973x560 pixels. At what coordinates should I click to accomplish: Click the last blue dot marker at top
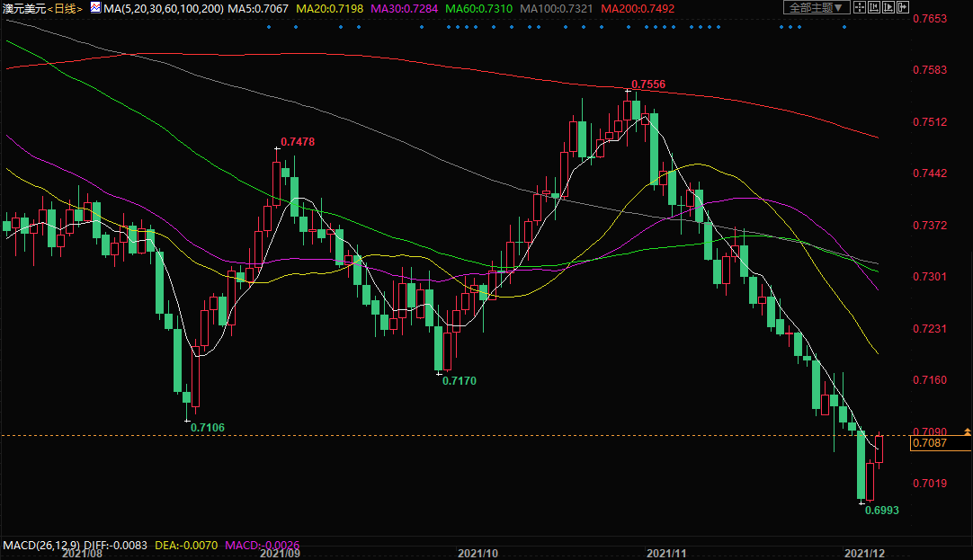point(844,26)
